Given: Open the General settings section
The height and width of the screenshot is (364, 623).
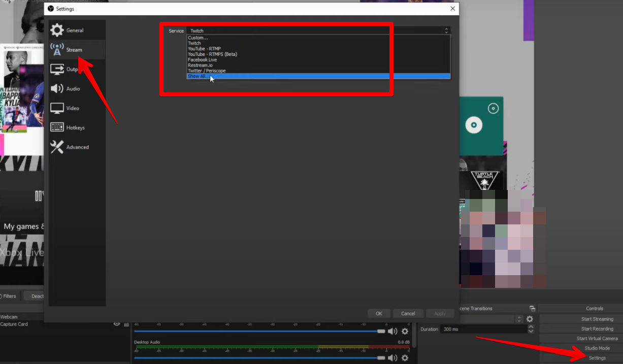Looking at the screenshot, I should click(77, 30).
